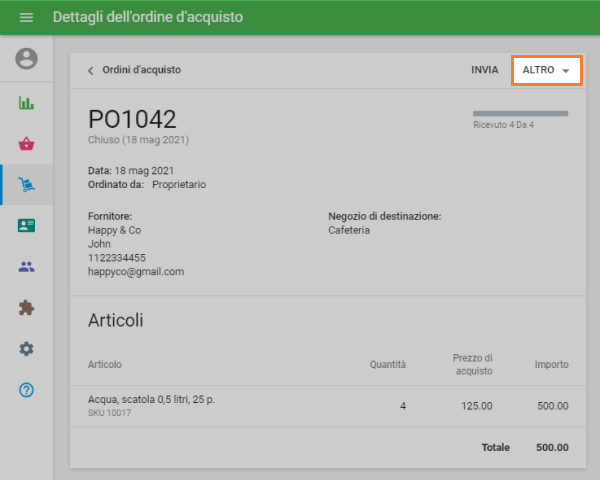
Task: Click the received progress bar
Action: (x=520, y=114)
